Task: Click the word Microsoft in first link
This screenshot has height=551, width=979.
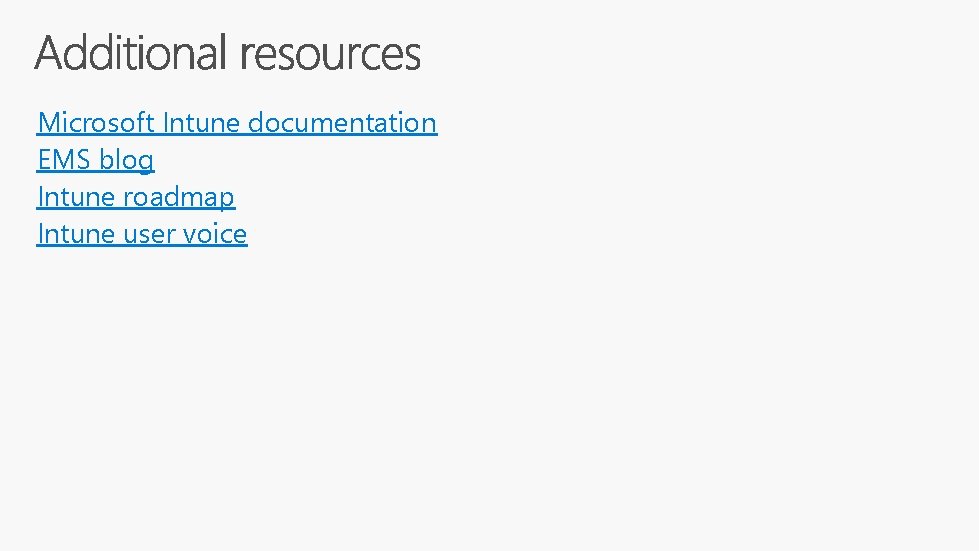Action: click(x=96, y=122)
